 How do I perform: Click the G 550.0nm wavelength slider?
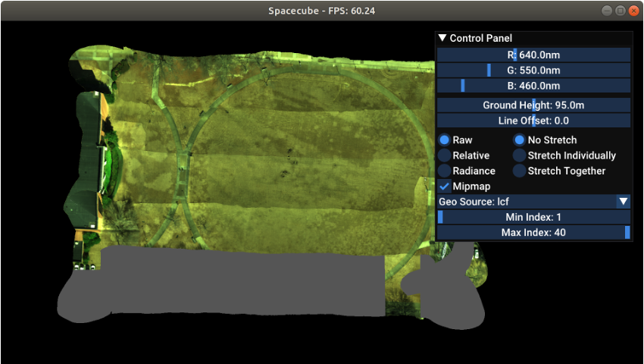pos(533,70)
